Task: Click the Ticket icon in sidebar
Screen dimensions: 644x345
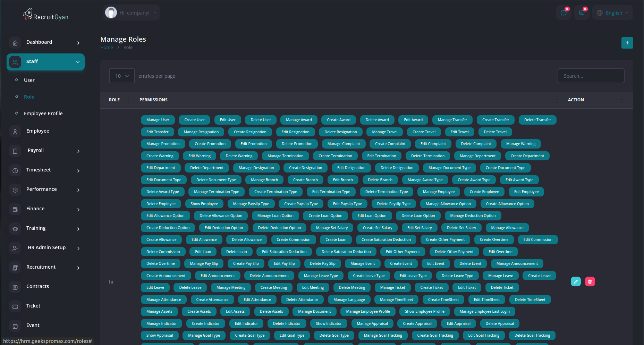Action: [15, 306]
